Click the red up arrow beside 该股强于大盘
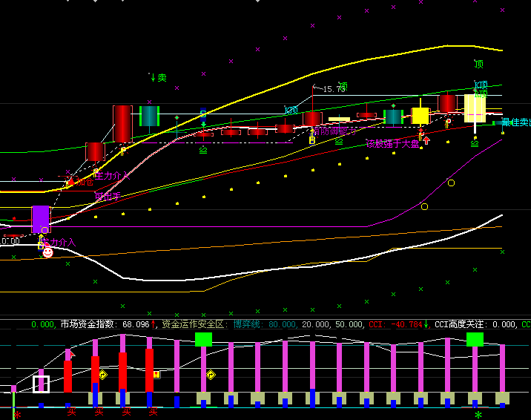Viewport: 531px width, 420px height. click(x=426, y=140)
